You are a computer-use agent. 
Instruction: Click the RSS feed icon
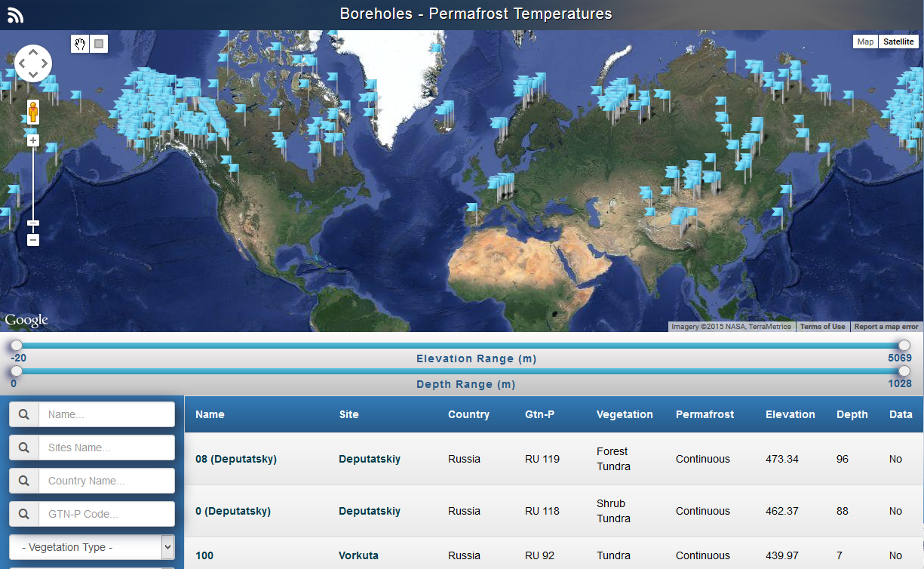point(15,15)
